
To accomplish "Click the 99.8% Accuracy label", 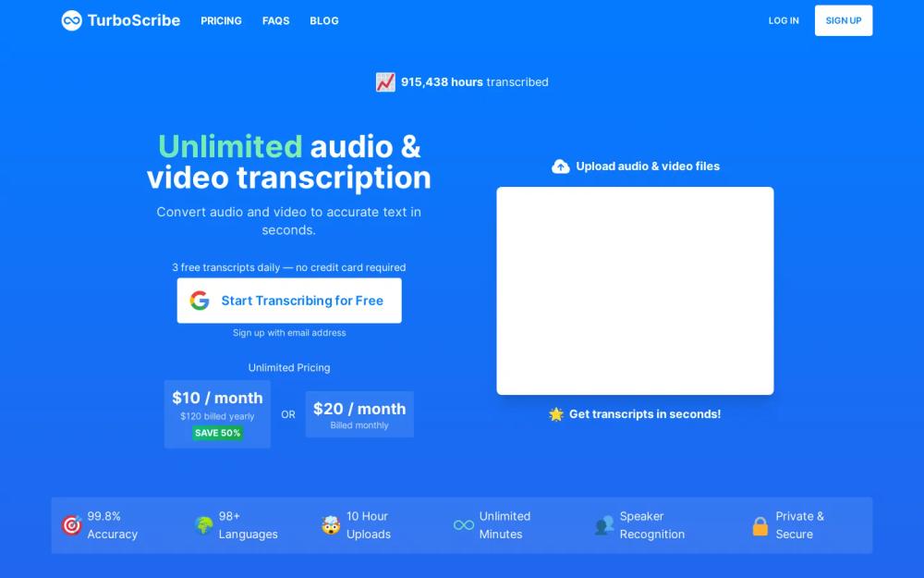I will coord(113,525).
